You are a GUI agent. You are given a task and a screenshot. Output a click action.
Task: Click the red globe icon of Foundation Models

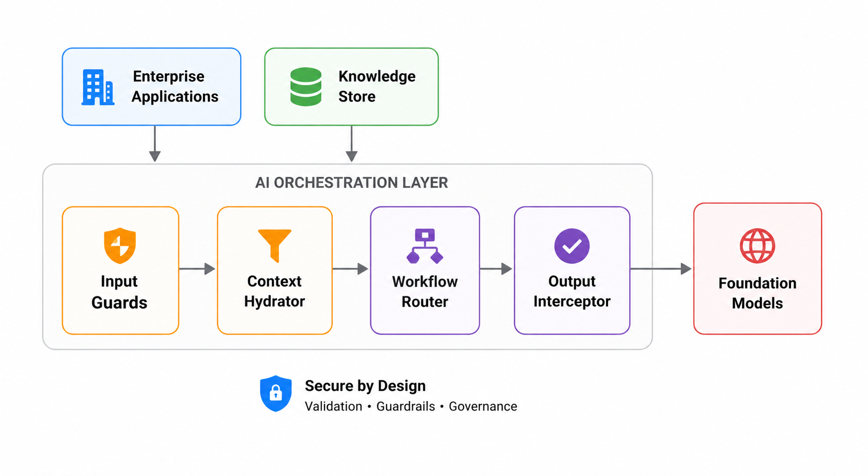[757, 246]
